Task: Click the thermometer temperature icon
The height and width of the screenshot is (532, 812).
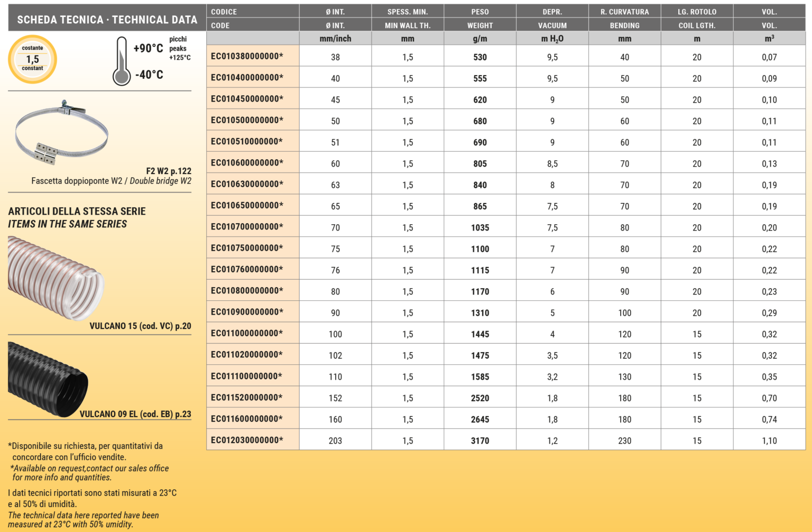Action: pyautogui.click(x=122, y=61)
